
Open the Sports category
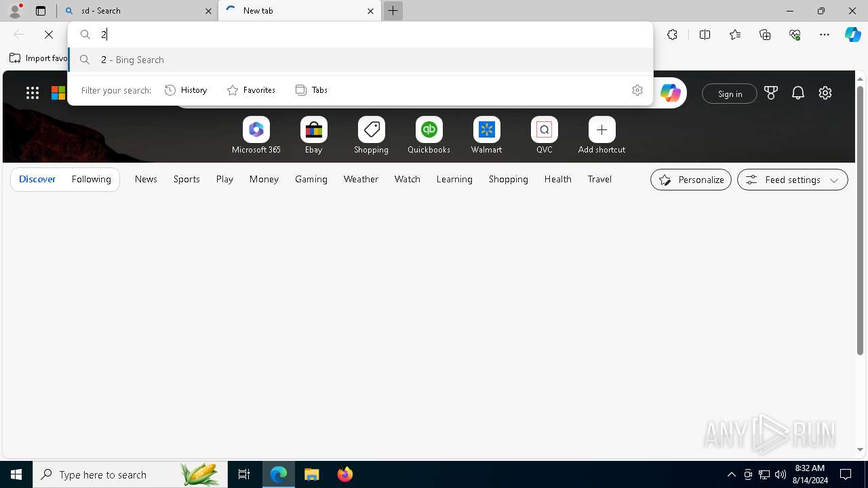click(x=186, y=179)
